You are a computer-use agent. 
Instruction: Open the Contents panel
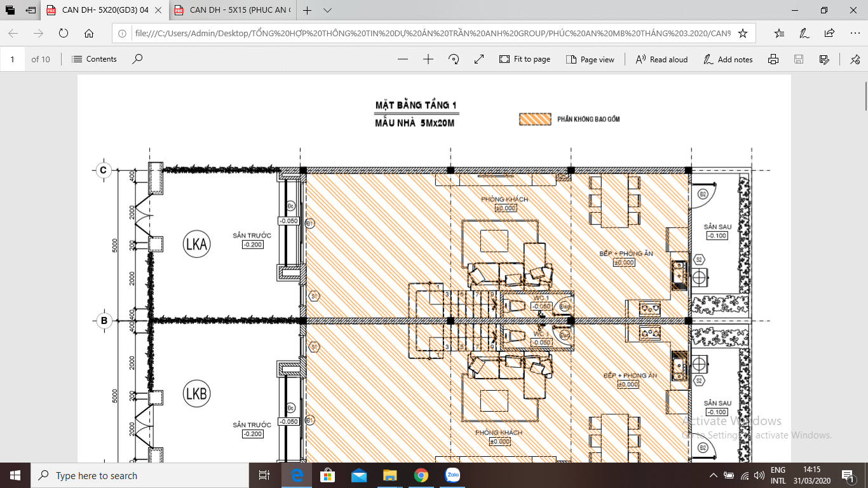point(94,59)
